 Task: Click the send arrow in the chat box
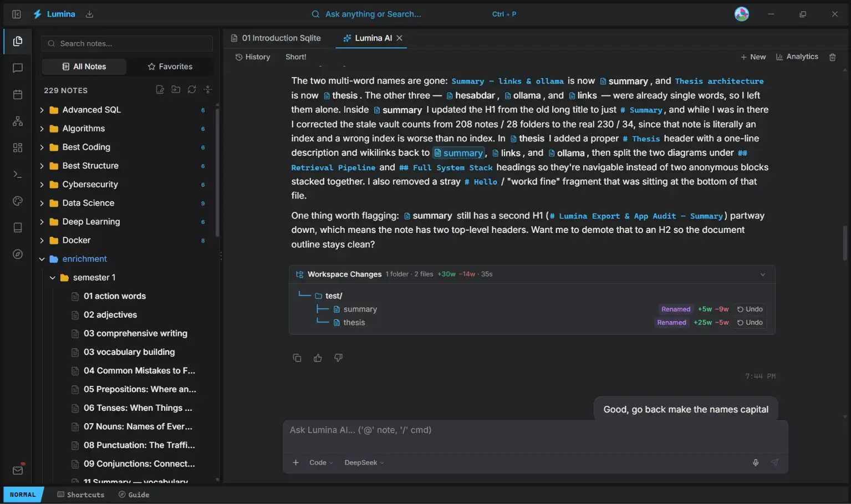pyautogui.click(x=774, y=463)
